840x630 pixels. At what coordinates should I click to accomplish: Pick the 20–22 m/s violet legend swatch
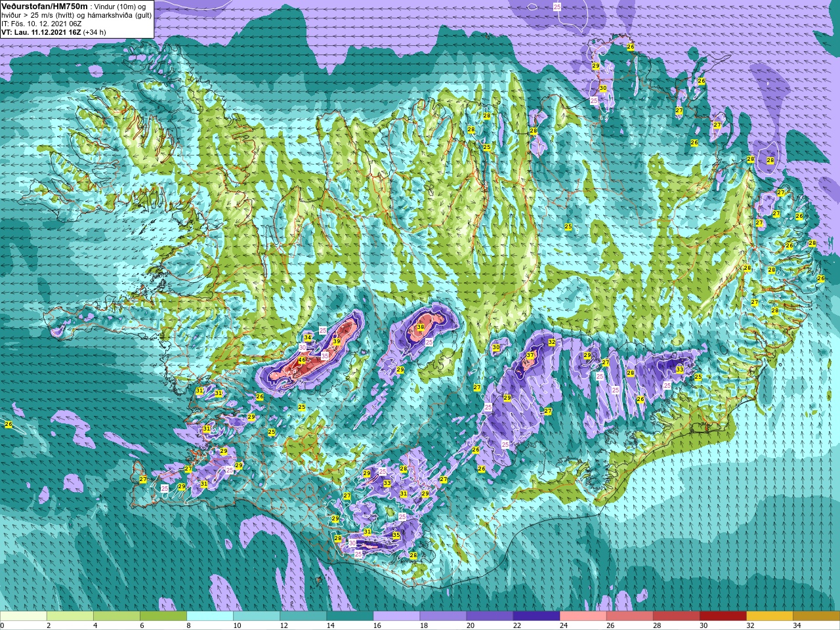coord(490,616)
